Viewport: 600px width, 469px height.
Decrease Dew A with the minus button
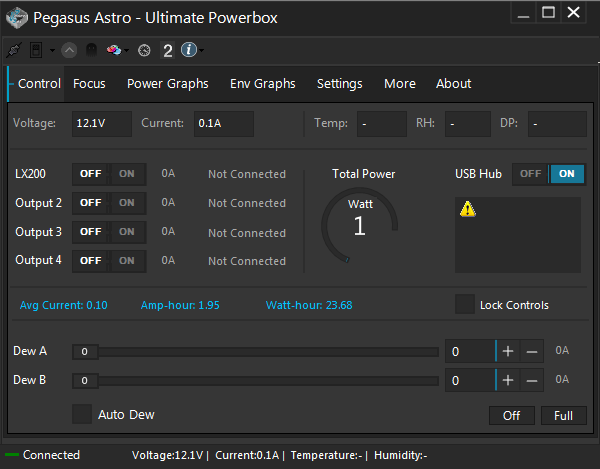tap(532, 351)
